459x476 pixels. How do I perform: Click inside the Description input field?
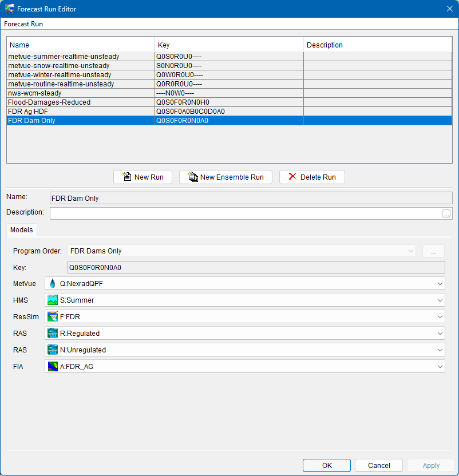229,213
